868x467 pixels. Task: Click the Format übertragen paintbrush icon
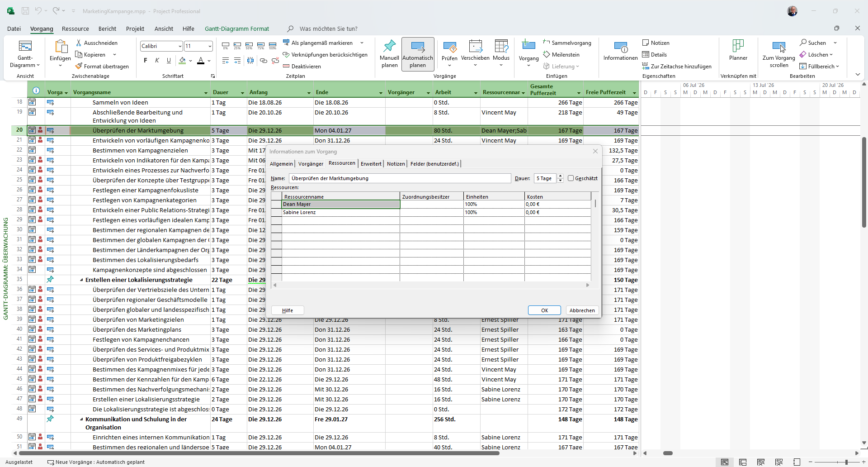pos(79,66)
